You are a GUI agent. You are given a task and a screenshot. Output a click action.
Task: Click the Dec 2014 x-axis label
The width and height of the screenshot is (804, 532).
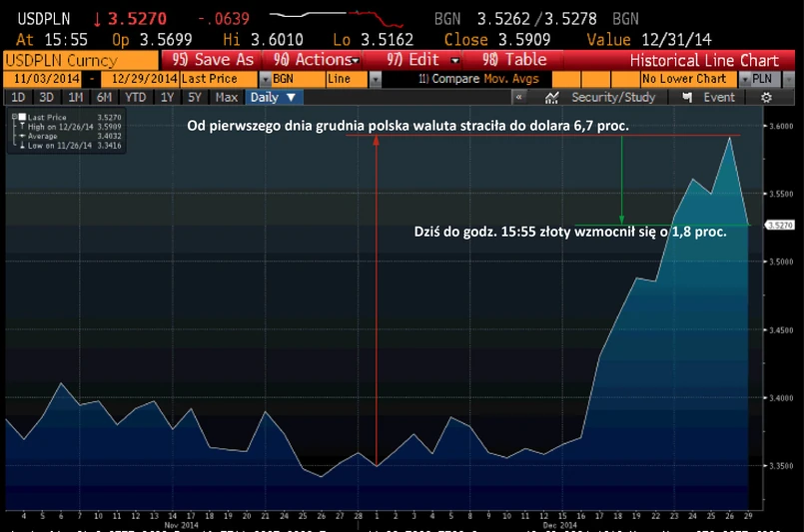click(559, 525)
